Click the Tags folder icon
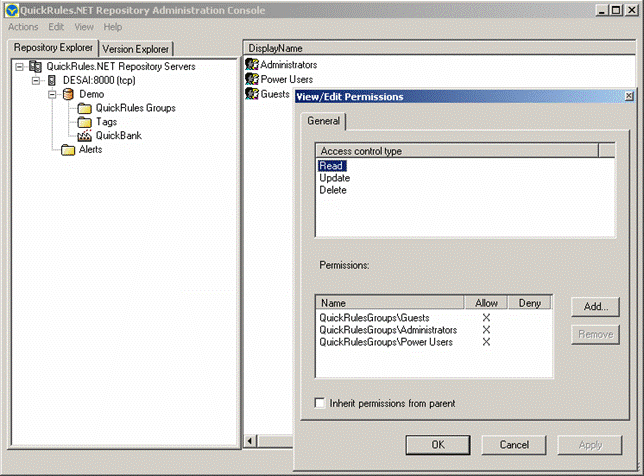Viewport: 644px width, 476px height. coord(85,122)
